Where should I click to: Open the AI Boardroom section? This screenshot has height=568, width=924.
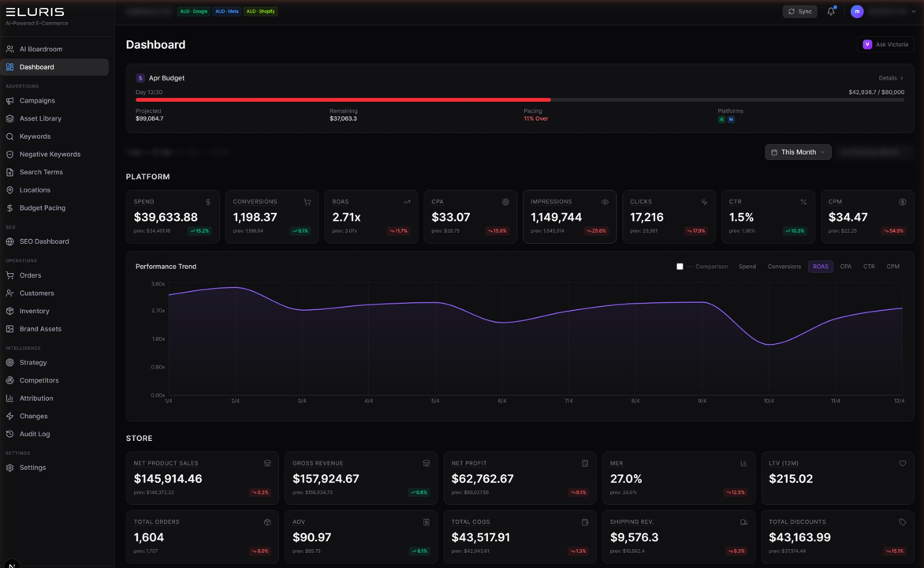click(x=43, y=48)
